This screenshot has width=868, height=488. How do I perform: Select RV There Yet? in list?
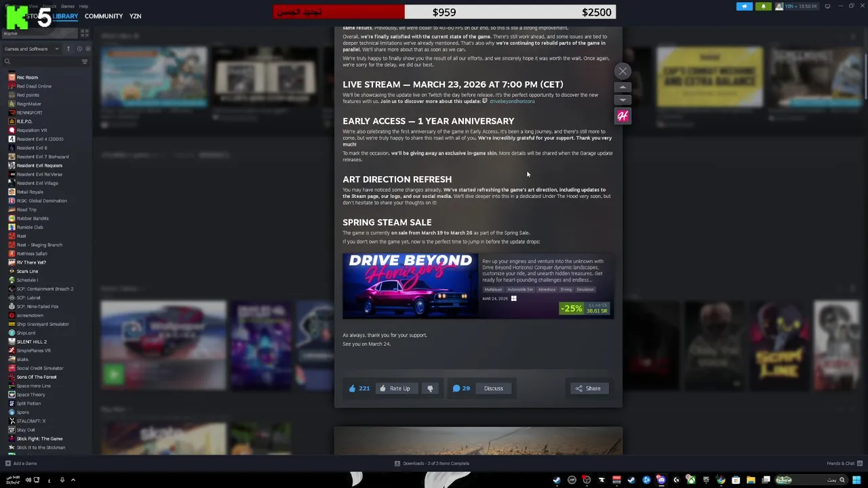coord(31,262)
